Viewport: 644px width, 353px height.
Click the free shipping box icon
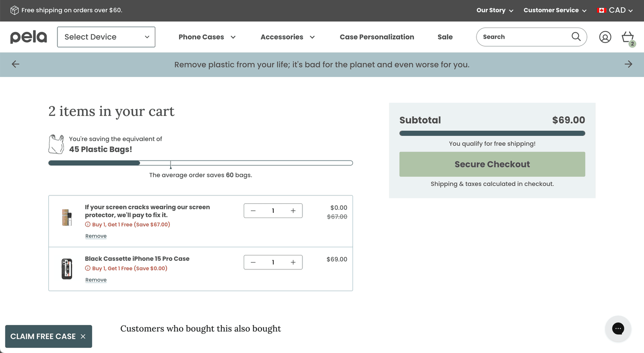pyautogui.click(x=14, y=10)
